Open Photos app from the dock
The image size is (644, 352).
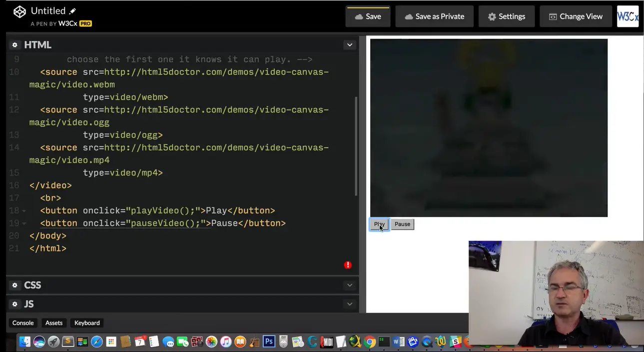pos(211,342)
